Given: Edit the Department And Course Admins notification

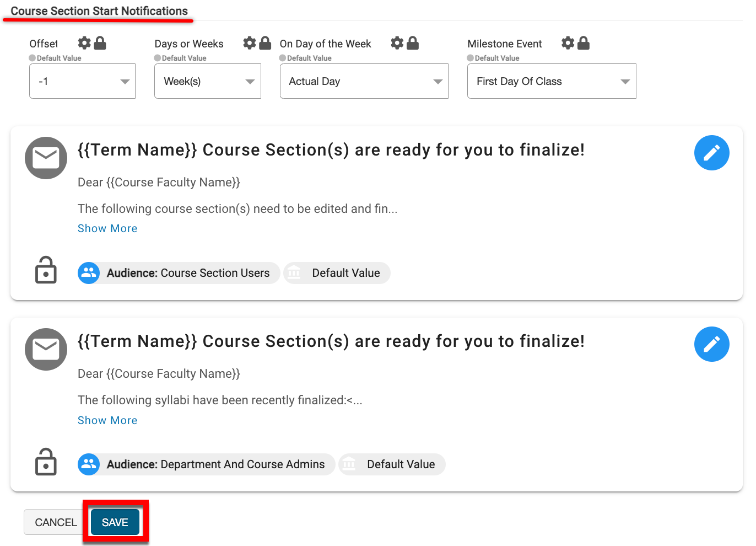Looking at the screenshot, I should point(711,344).
